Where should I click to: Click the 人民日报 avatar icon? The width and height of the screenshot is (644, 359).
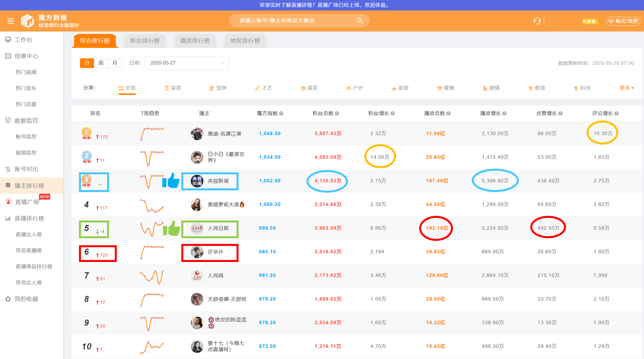click(197, 228)
